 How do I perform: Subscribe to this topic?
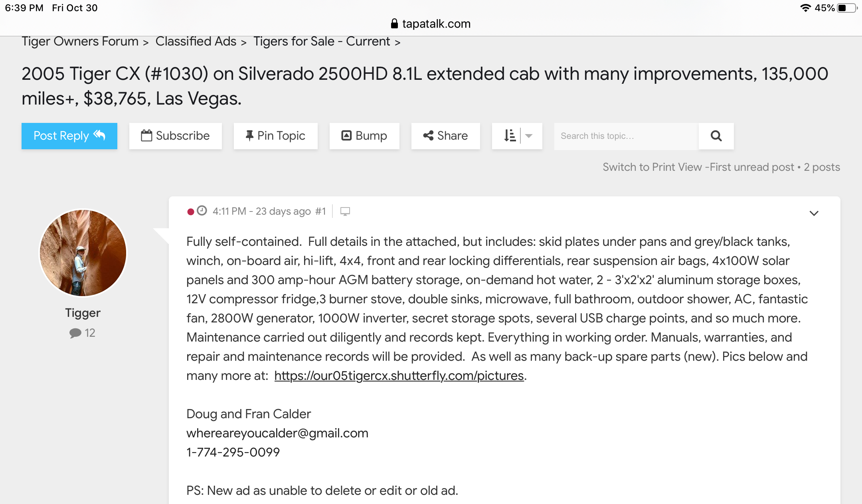point(175,136)
